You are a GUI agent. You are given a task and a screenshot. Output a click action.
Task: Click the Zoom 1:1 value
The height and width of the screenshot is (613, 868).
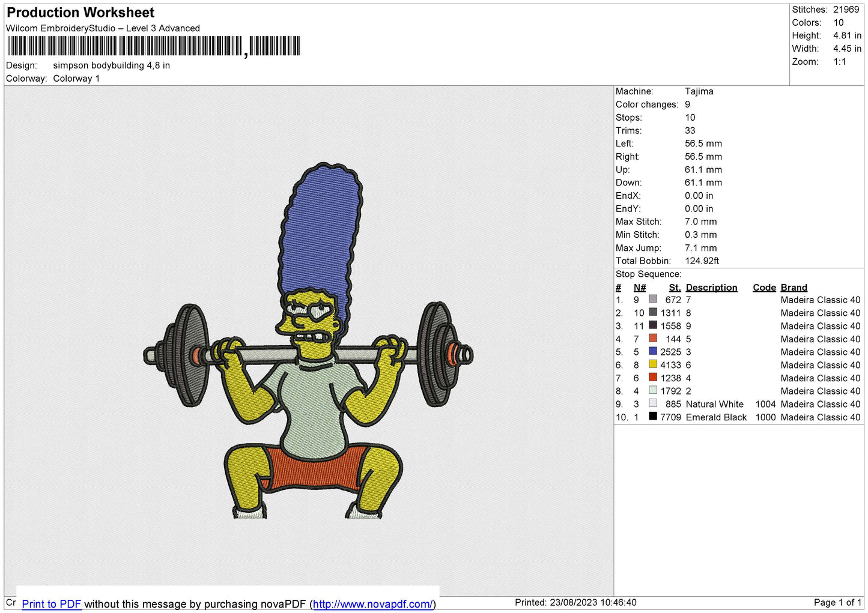pos(839,61)
